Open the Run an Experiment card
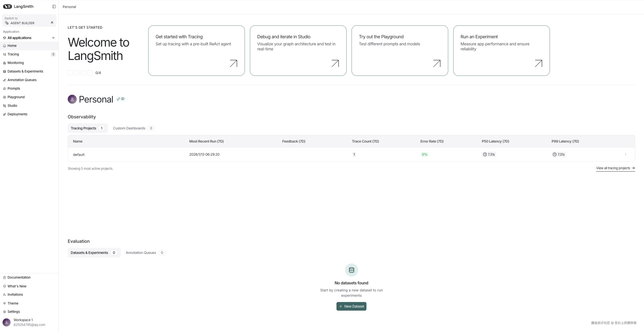 (501, 51)
